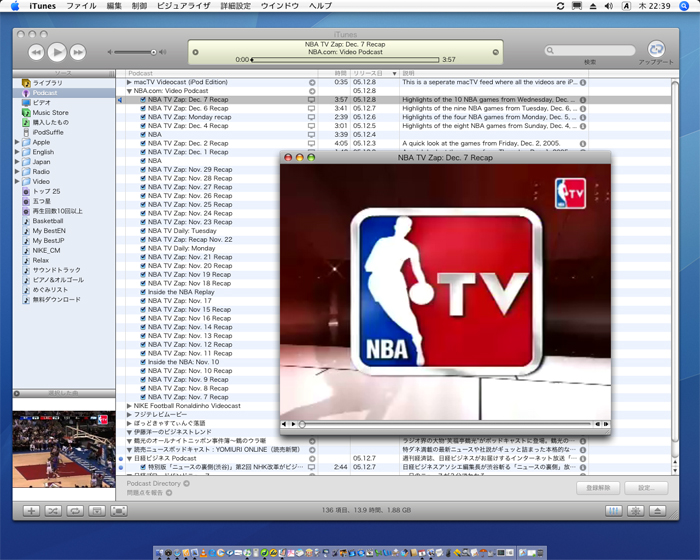
Task: Expand macTV Videocast (iPod Edition) podcast
Action: point(129,82)
